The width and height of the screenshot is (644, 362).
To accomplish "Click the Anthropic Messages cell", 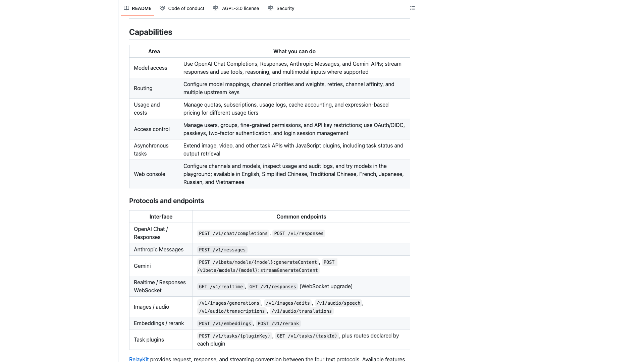I will click(161, 249).
